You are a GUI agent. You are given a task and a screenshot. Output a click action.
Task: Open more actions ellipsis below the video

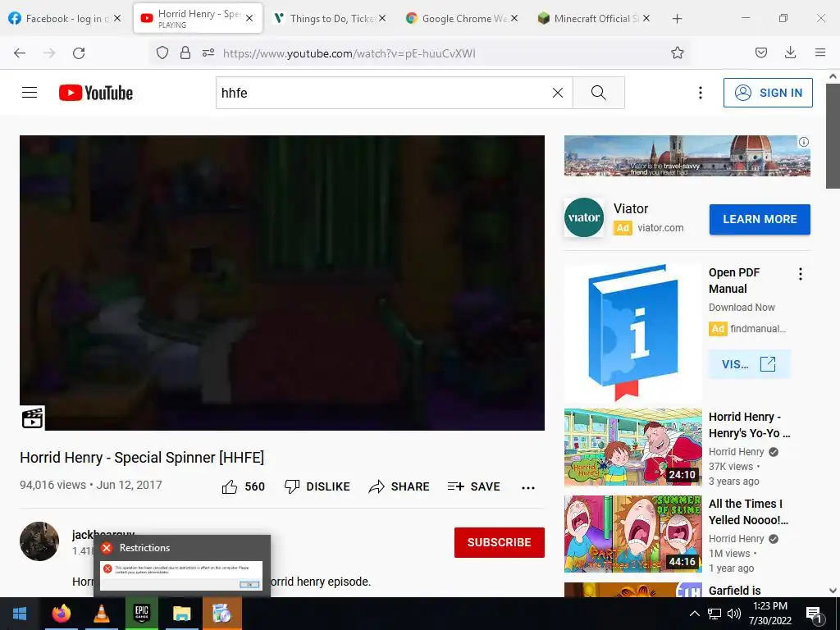coord(528,487)
